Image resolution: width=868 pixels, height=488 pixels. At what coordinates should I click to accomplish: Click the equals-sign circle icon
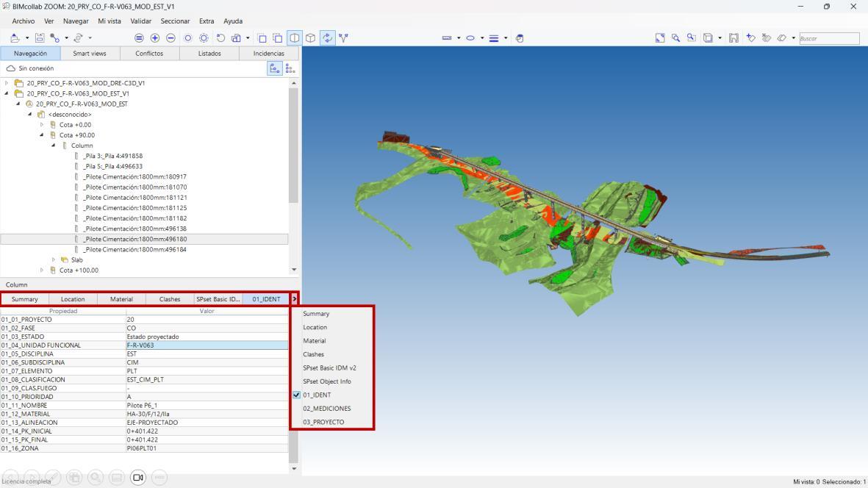click(139, 38)
